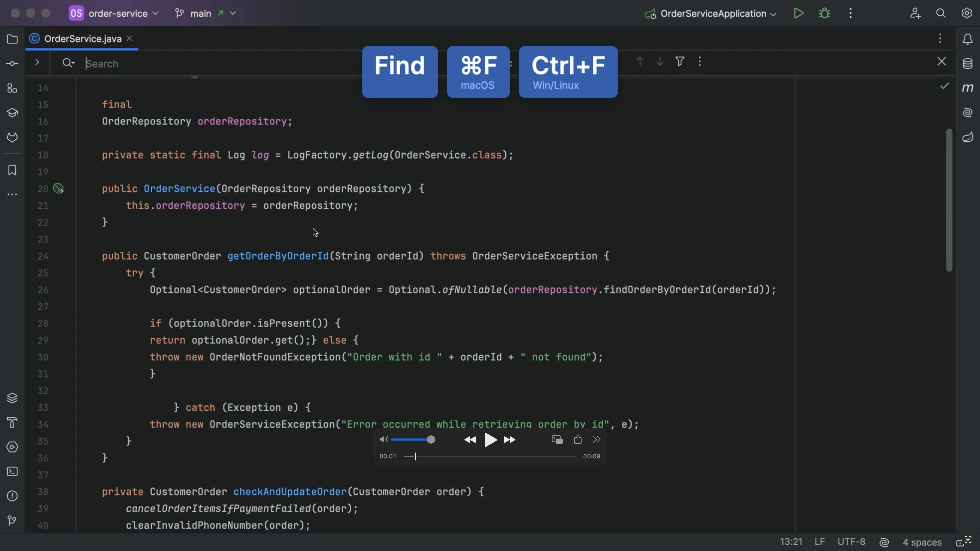The image size is (980, 551).
Task: Click the video volume slider knob
Action: (x=431, y=440)
